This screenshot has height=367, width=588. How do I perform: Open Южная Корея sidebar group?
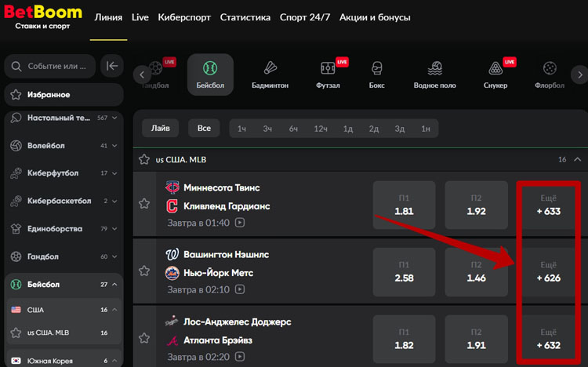coord(64,360)
